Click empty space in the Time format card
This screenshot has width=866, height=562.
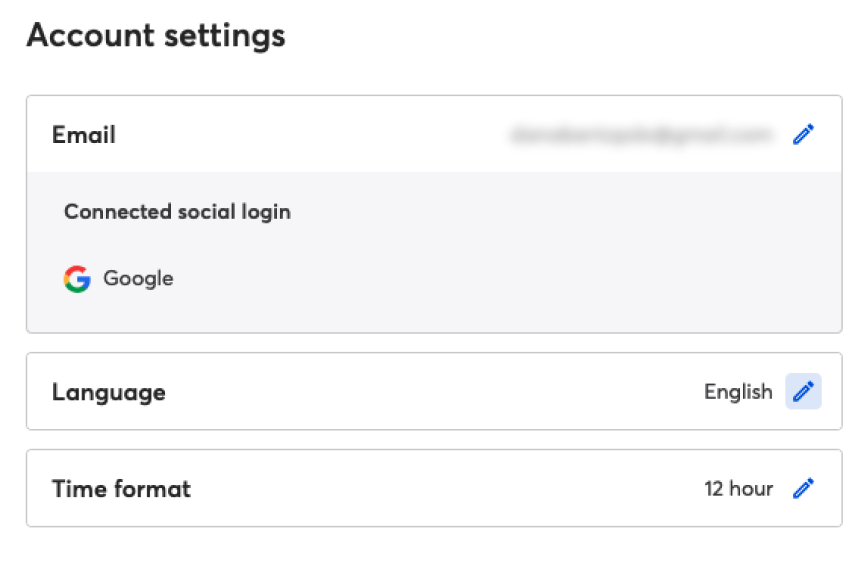[x=442, y=488]
